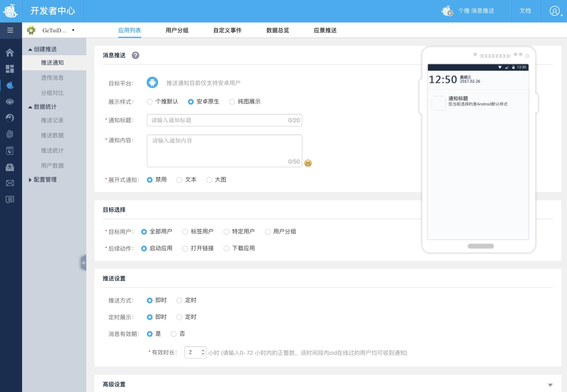Open the round face icon in rail
Image resolution: width=567 pixels, height=392 pixels.
(x=10, y=118)
